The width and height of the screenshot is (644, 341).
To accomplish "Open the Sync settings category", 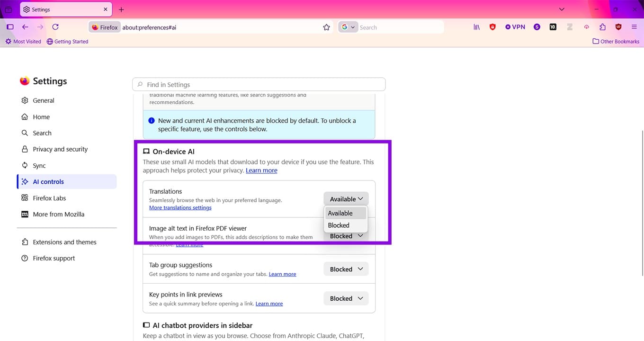I will (x=67, y=165).
